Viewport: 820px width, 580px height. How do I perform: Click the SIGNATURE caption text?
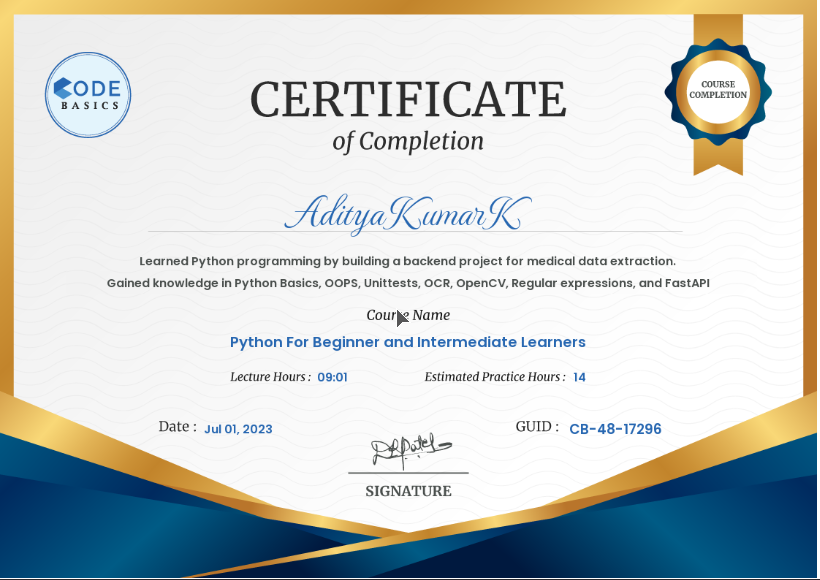(x=408, y=491)
